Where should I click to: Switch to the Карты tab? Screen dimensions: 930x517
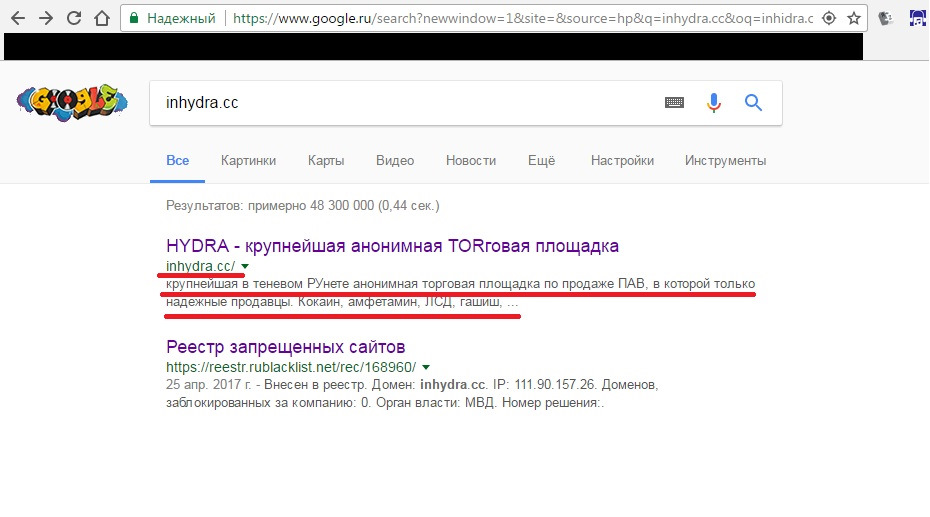tap(326, 161)
